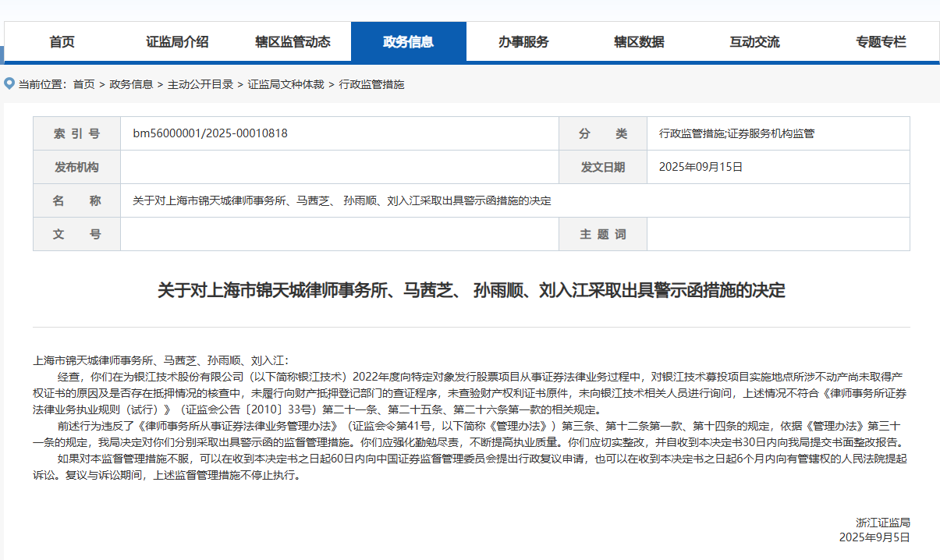Click the 当前位置: label

pyautogui.click(x=42, y=84)
